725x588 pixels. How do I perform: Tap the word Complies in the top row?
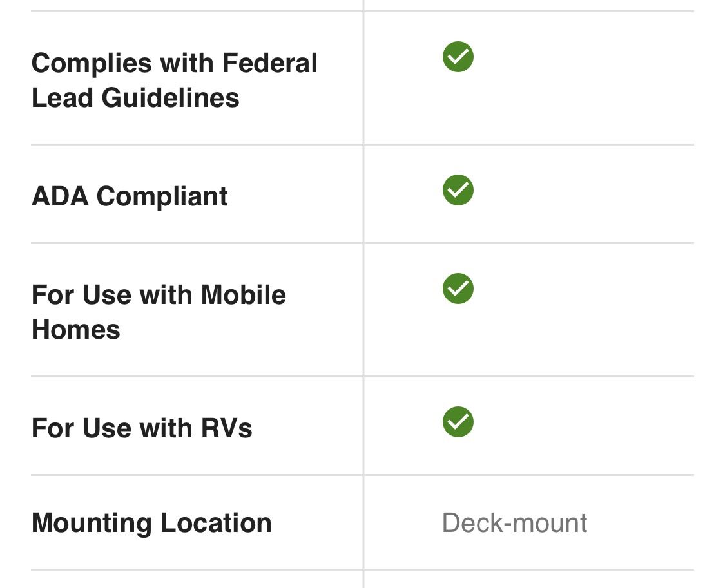click(92, 64)
